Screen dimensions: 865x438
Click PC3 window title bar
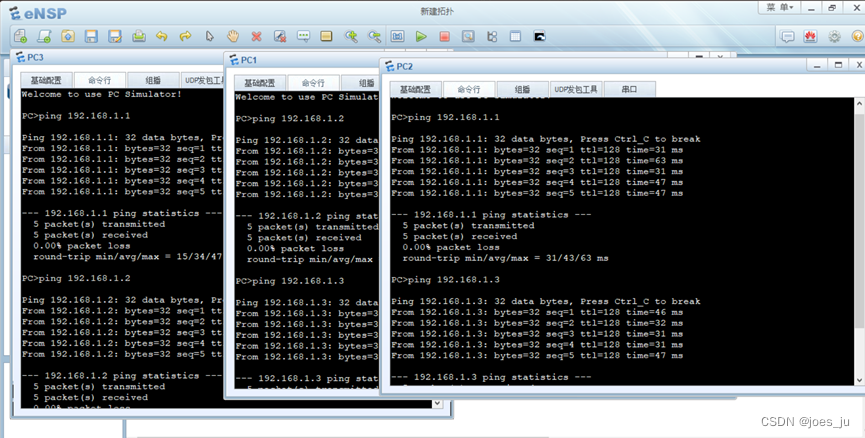coord(118,57)
